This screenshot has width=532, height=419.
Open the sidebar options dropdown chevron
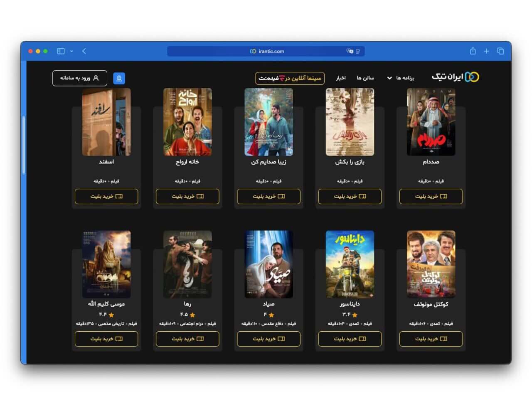[71, 51]
